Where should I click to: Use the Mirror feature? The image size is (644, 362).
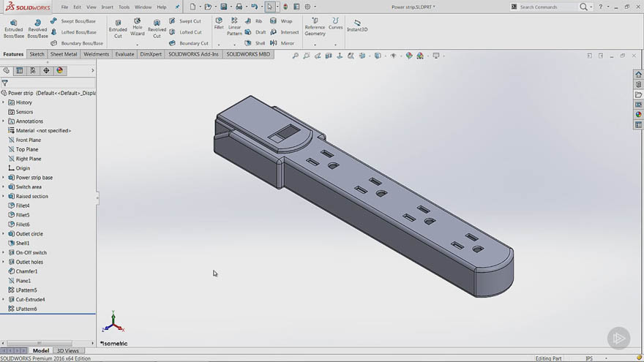tap(282, 43)
